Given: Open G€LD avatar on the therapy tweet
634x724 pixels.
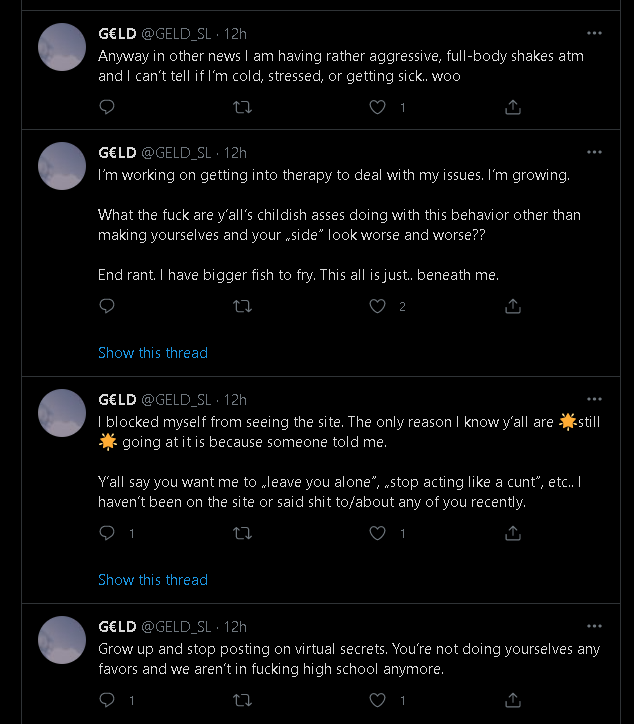Looking at the screenshot, I should coord(62,166).
